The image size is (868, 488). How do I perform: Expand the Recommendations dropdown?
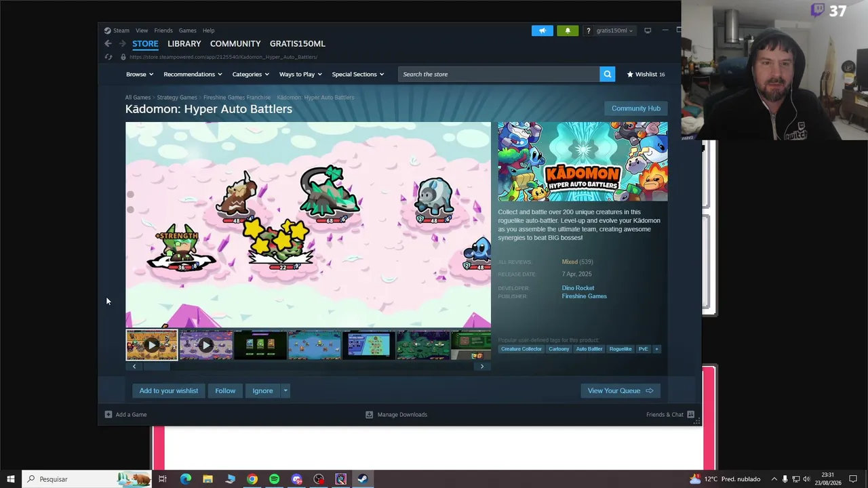193,75
